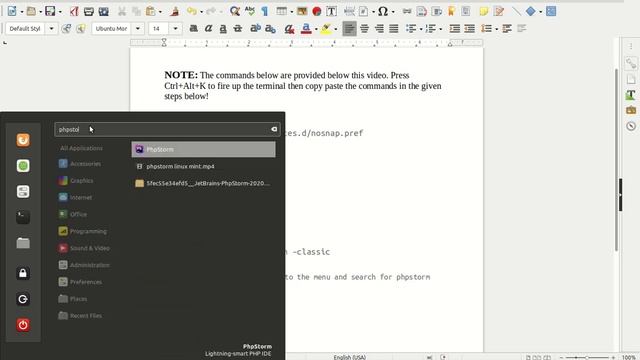Image resolution: width=640 pixels, height=360 pixels.
Task: Open Undo history dropdown arrow
Action: 201,12
